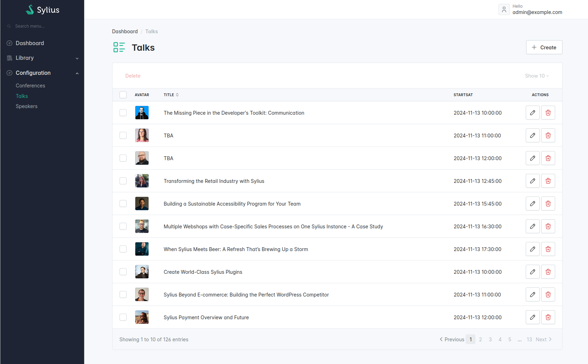
Task: Edit Sylius Beyond E-commerce talk
Action: pyautogui.click(x=532, y=294)
